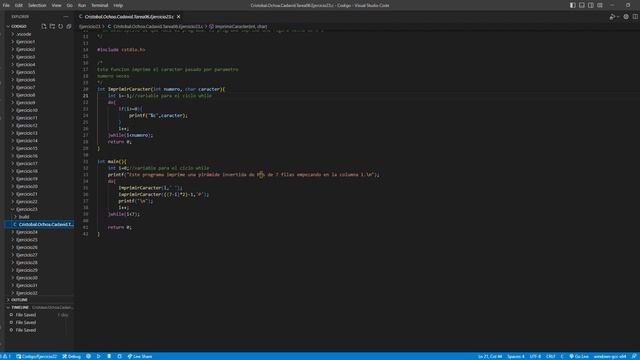
Task: Click the Go Live status bar button
Action: tap(579, 356)
